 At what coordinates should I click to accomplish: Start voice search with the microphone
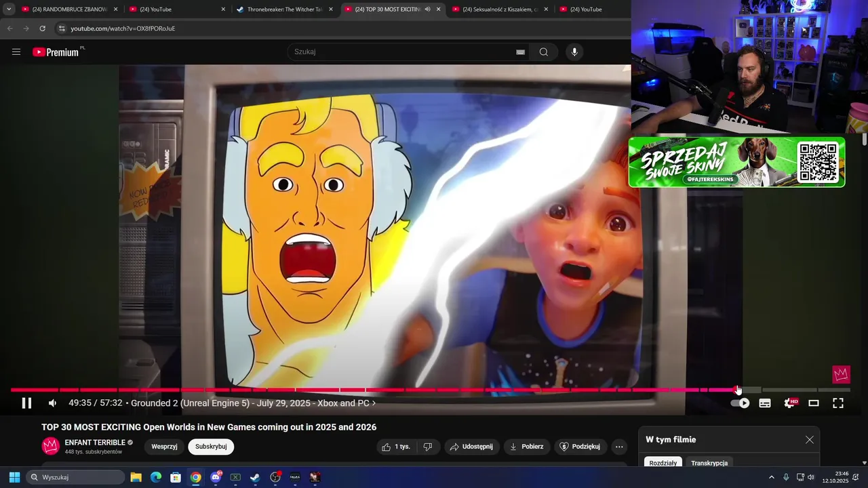click(x=574, y=52)
